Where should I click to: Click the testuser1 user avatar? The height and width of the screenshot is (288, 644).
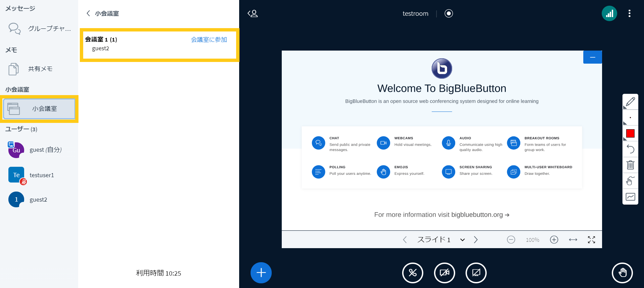[x=16, y=175]
